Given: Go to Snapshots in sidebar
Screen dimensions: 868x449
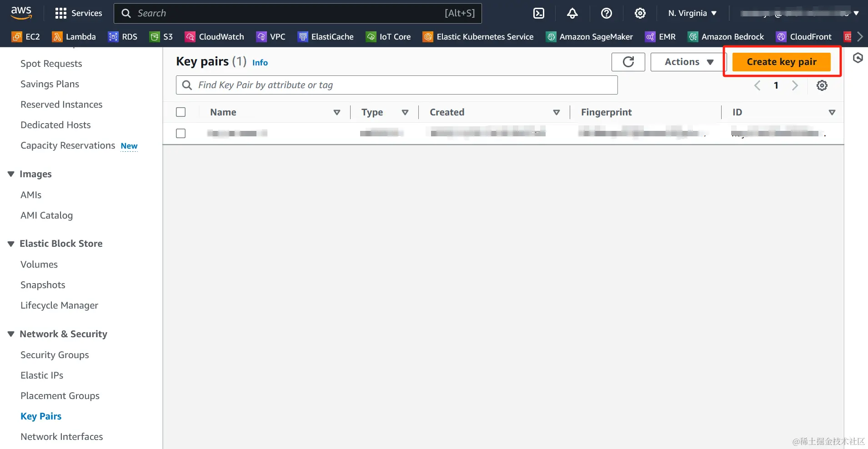Looking at the screenshot, I should (43, 285).
